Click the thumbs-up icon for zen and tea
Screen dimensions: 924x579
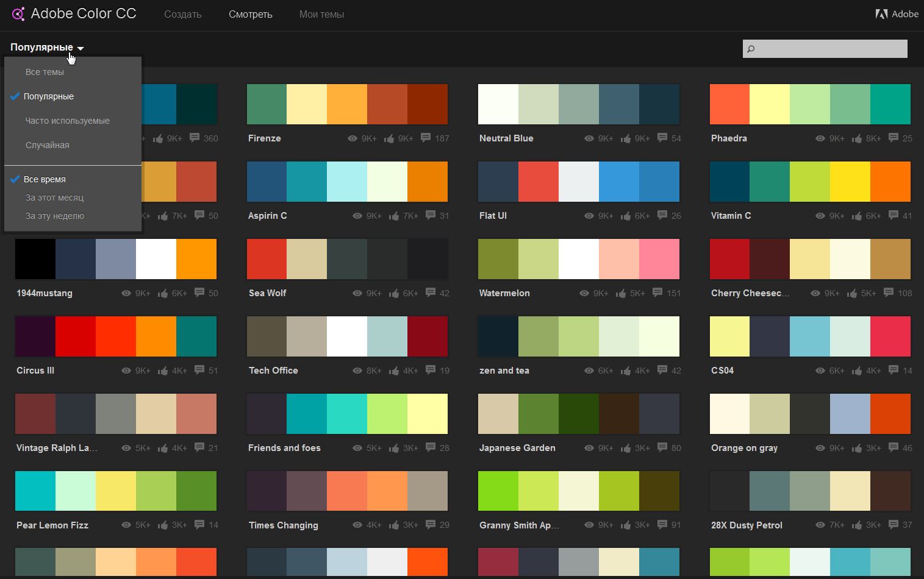[x=626, y=371]
